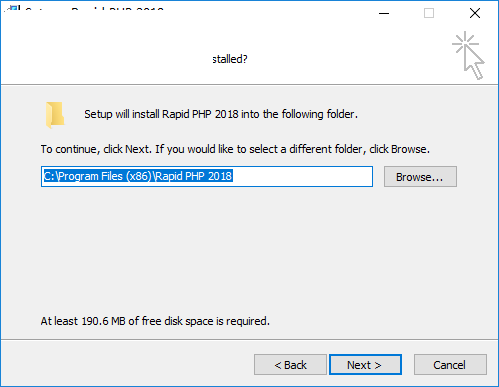Cancel the Rapid PHP 2018 installation
Viewport: 499px width, 387px height.
click(x=450, y=365)
